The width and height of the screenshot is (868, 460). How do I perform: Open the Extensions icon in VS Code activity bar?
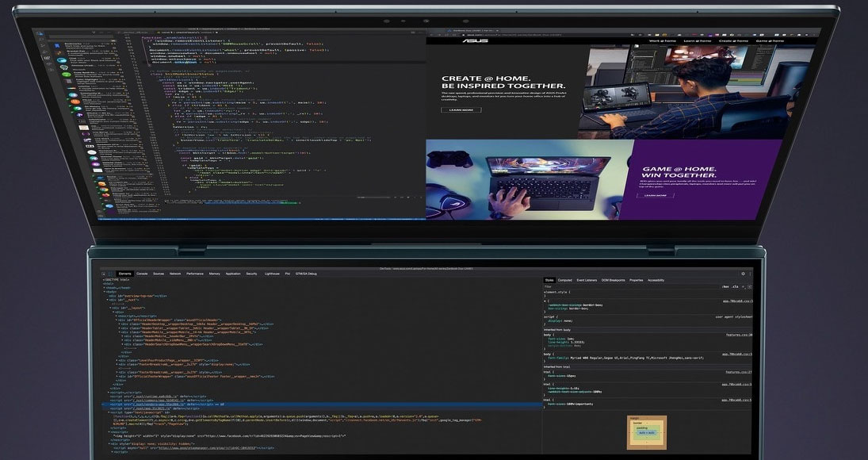point(47,58)
